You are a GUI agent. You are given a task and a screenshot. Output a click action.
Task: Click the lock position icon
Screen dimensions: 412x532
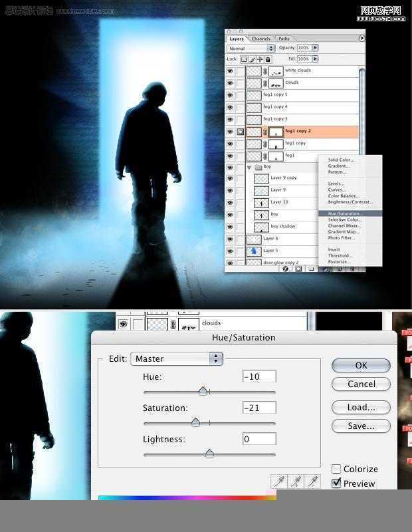tap(260, 59)
